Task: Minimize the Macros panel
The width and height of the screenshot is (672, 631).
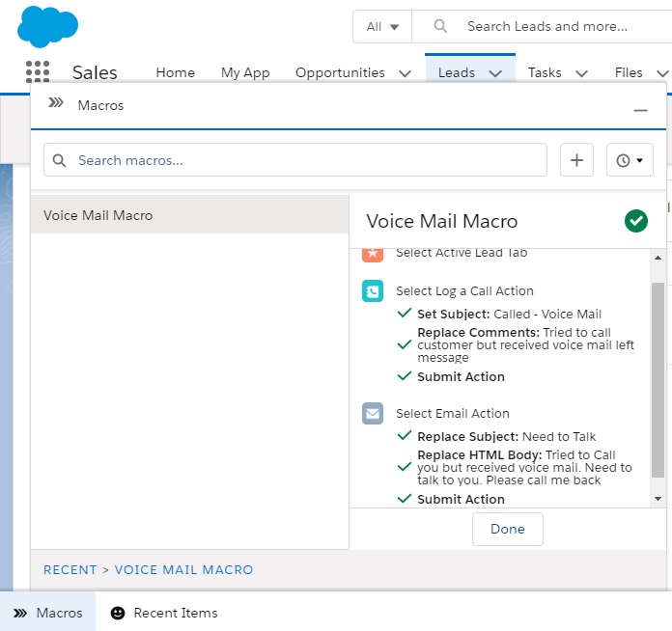Action: click(640, 111)
